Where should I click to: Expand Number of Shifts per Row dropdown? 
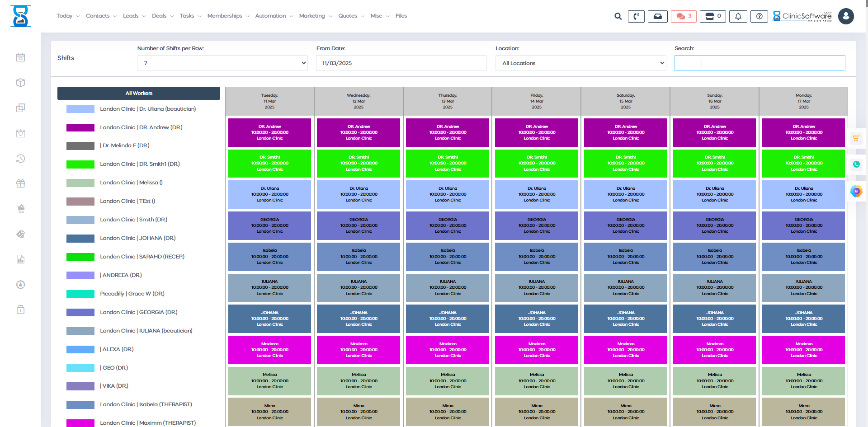222,63
